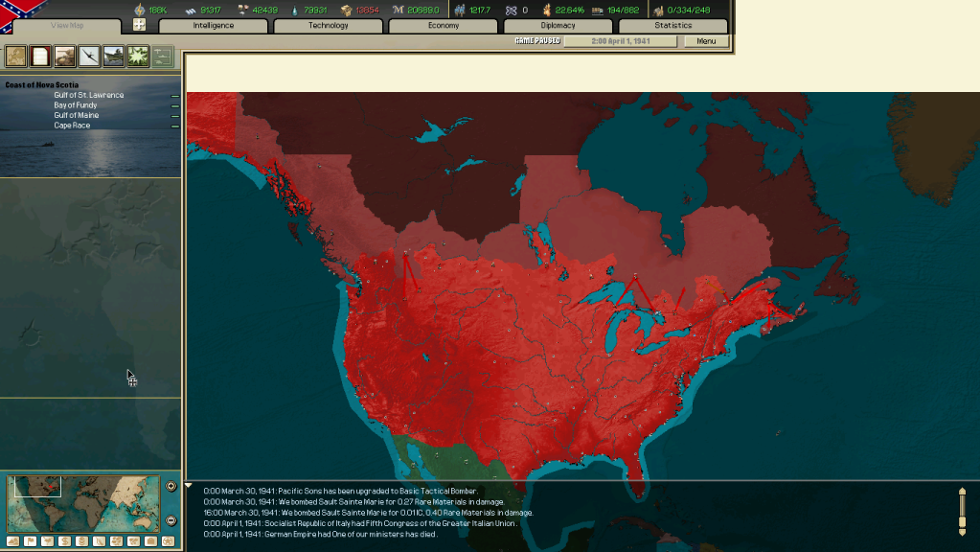Click the dash next to Bay of Fundy
Image resolution: width=980 pixels, height=552 pixels.
(175, 105)
